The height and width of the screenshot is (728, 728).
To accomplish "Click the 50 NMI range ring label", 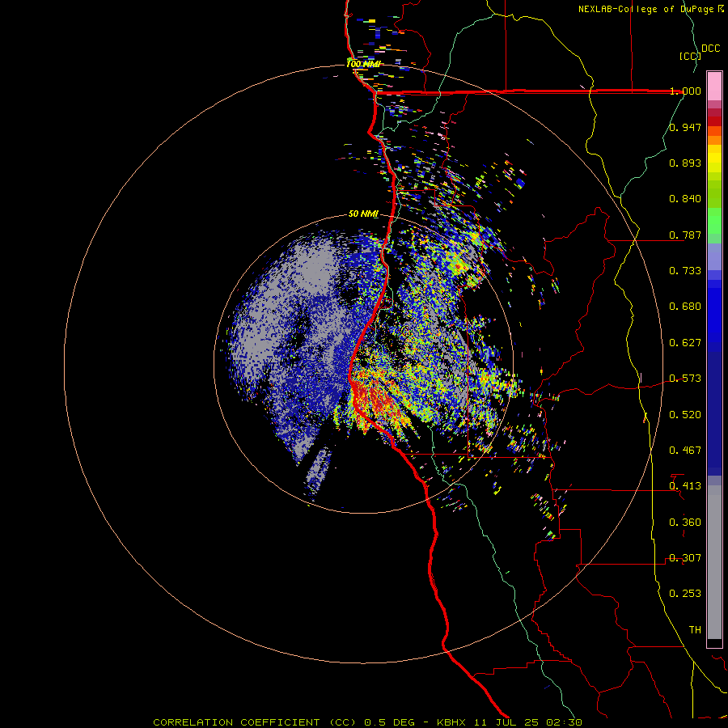I will point(363,214).
